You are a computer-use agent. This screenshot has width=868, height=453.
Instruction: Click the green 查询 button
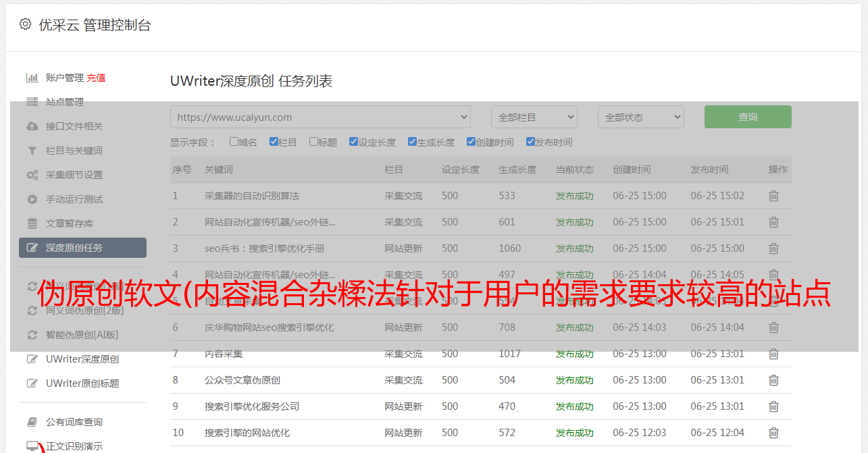click(x=748, y=117)
